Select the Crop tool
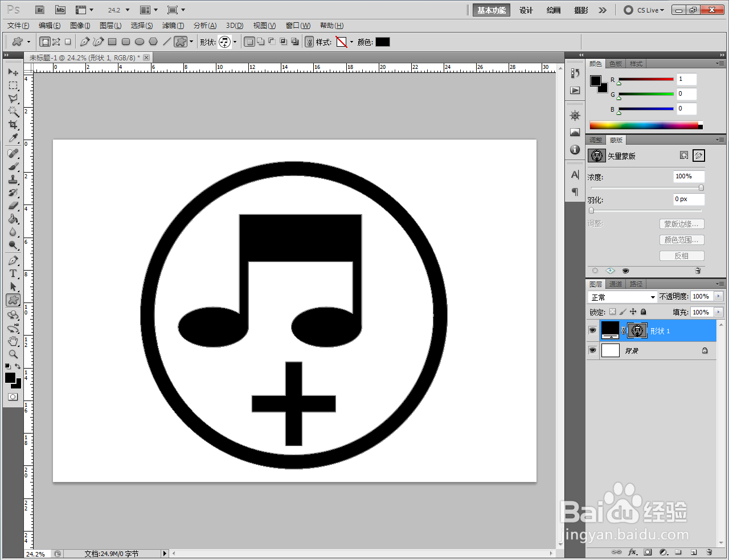Screen dimensions: 729x560 pyautogui.click(x=13, y=125)
